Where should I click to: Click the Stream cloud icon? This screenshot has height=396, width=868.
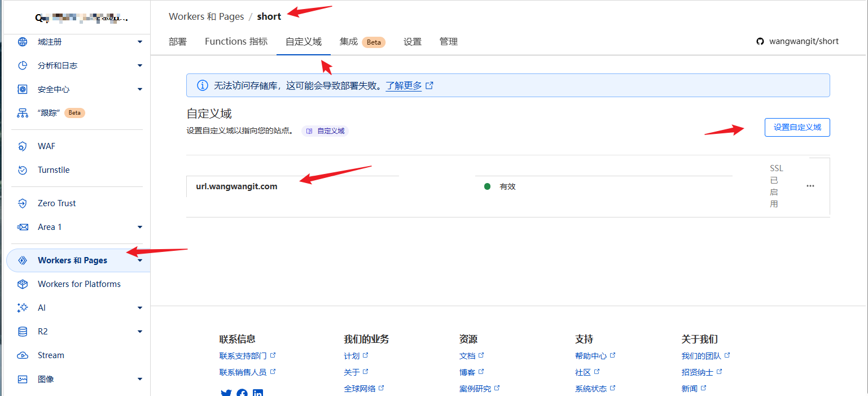pyautogui.click(x=23, y=355)
